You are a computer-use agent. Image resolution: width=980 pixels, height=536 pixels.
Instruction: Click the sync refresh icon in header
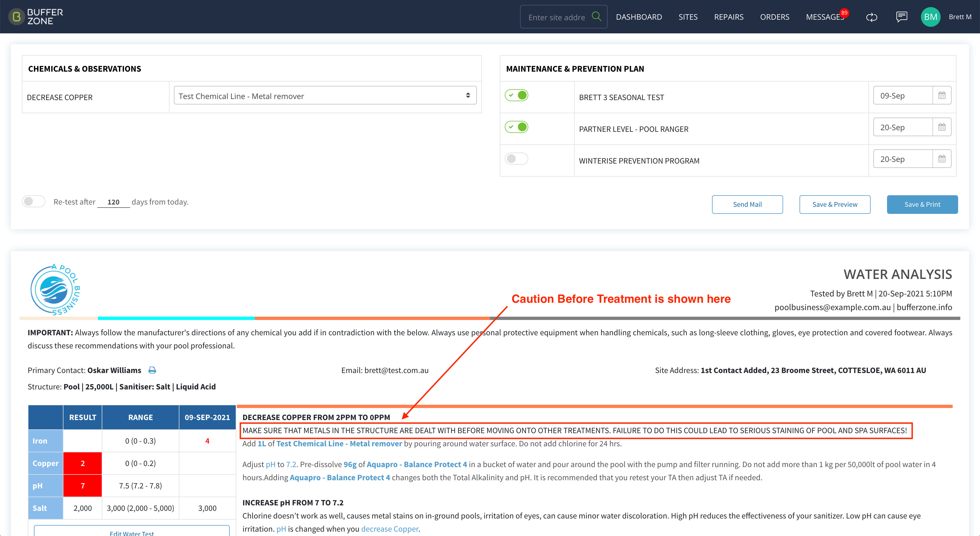point(871,17)
